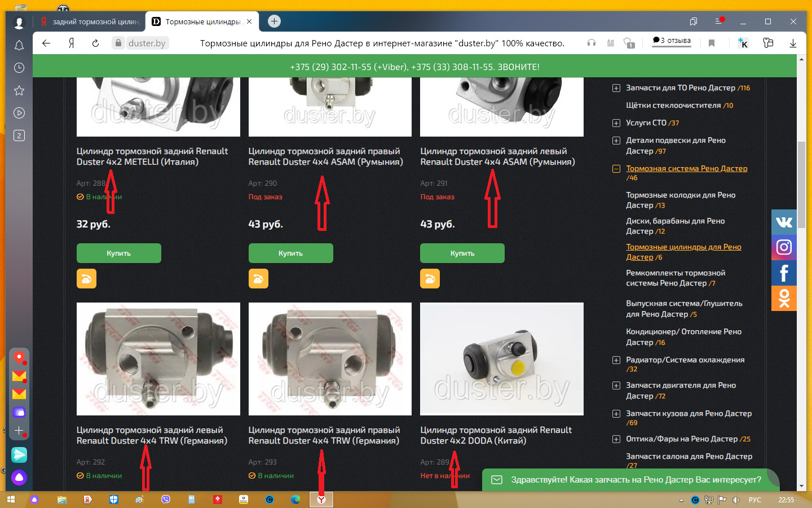Expand Радиатор/Система охлаждения category

(616, 360)
